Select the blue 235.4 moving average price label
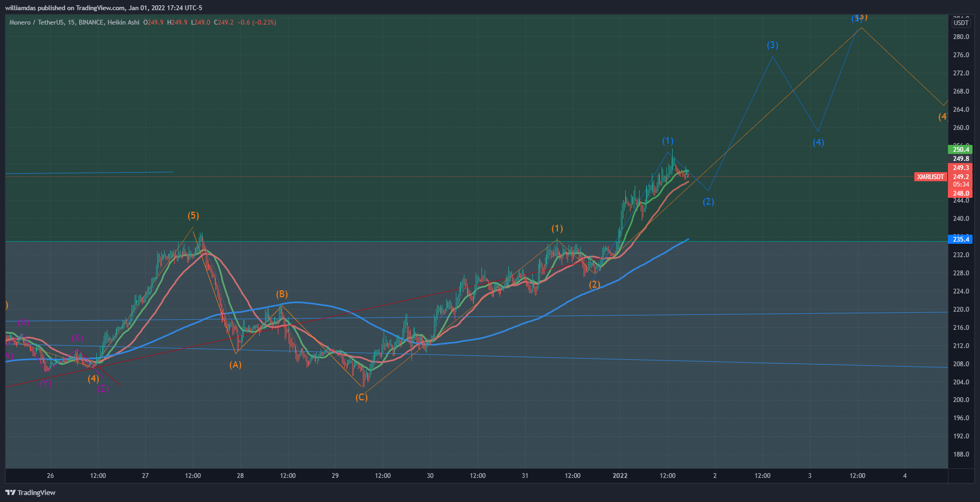Screen dimensions: 980x502 click(961, 239)
